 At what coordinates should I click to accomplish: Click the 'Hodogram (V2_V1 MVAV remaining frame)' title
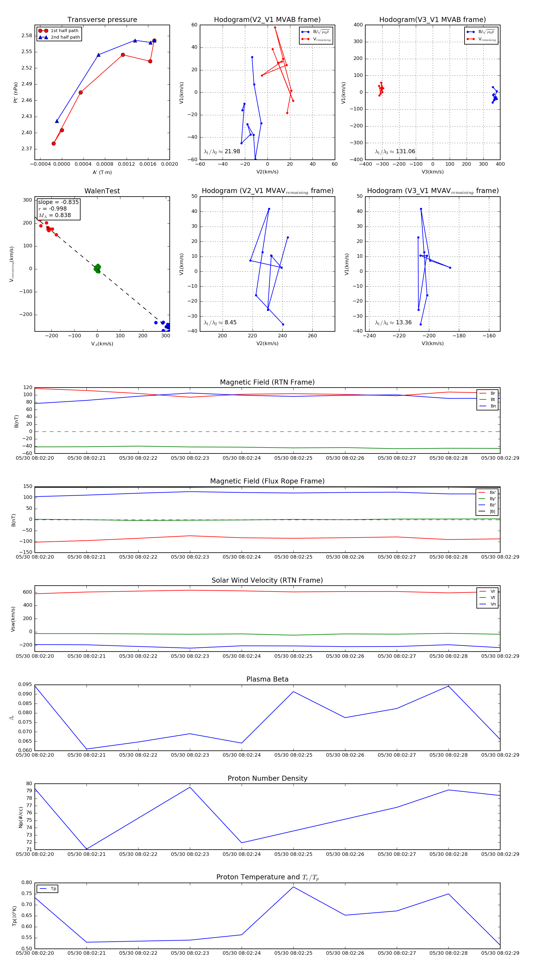click(267, 191)
